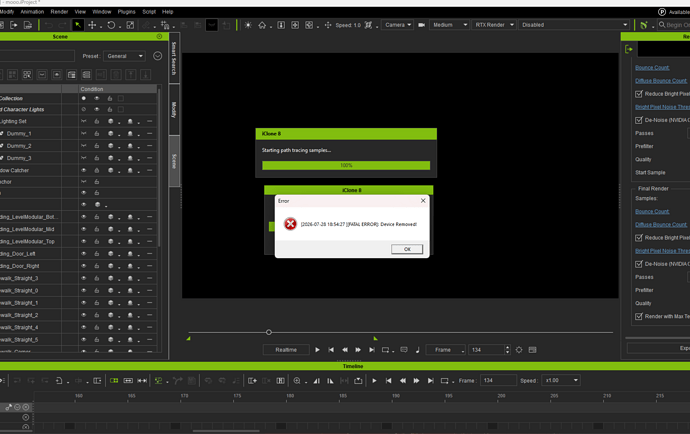Click the export arrow icon in render panel
Screen dimensions: 690x434
[629, 49]
